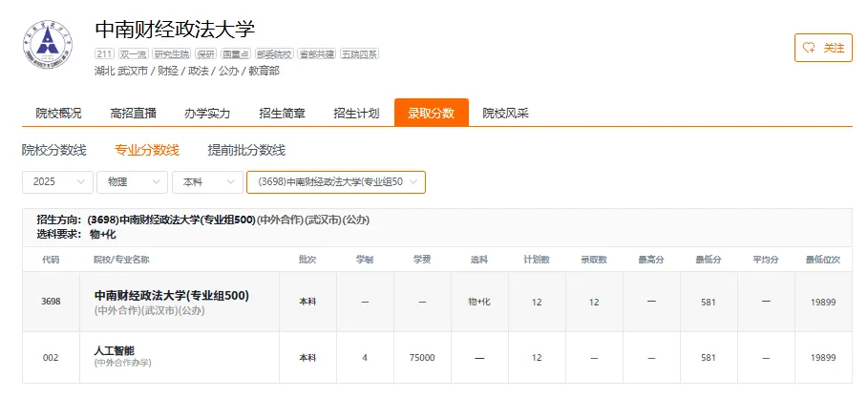Image resolution: width=868 pixels, height=398 pixels.
Task: Click the 最低分 column header
Action: (x=709, y=259)
